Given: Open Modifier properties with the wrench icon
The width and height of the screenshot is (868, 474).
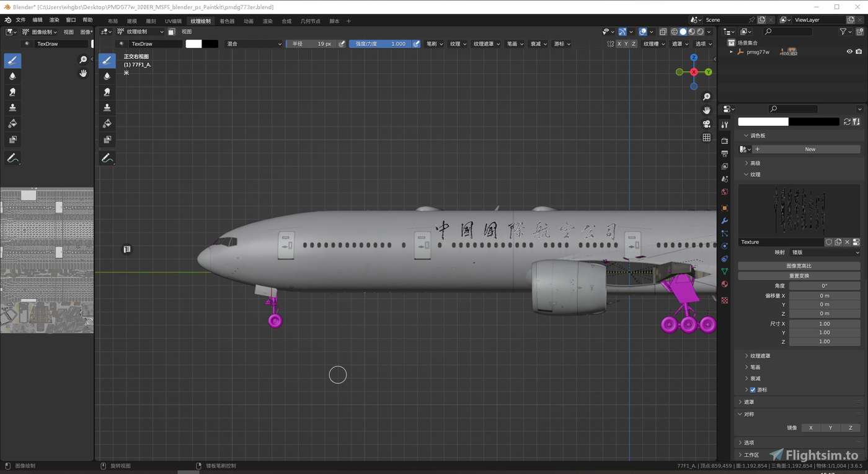Looking at the screenshot, I should coord(724,221).
